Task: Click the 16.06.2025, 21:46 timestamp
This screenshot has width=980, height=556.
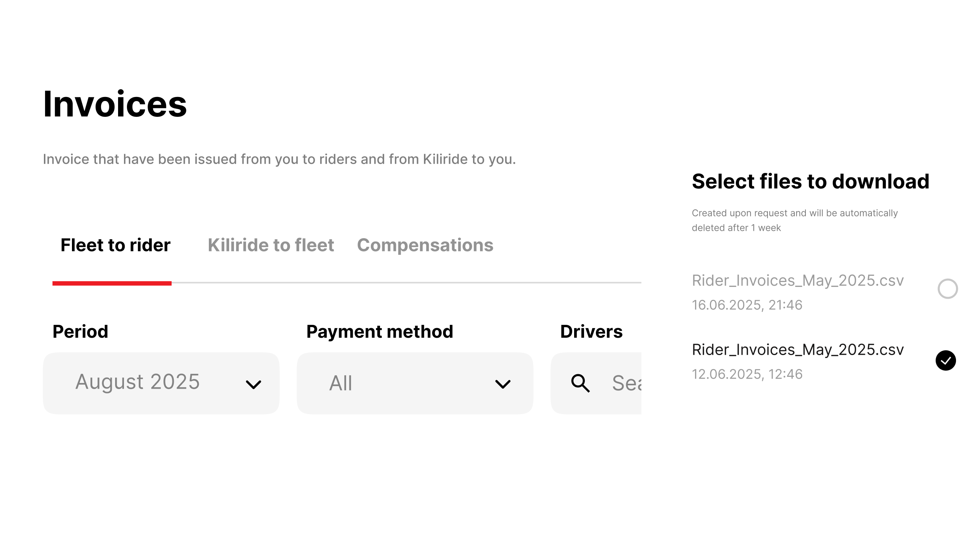Action: point(747,305)
